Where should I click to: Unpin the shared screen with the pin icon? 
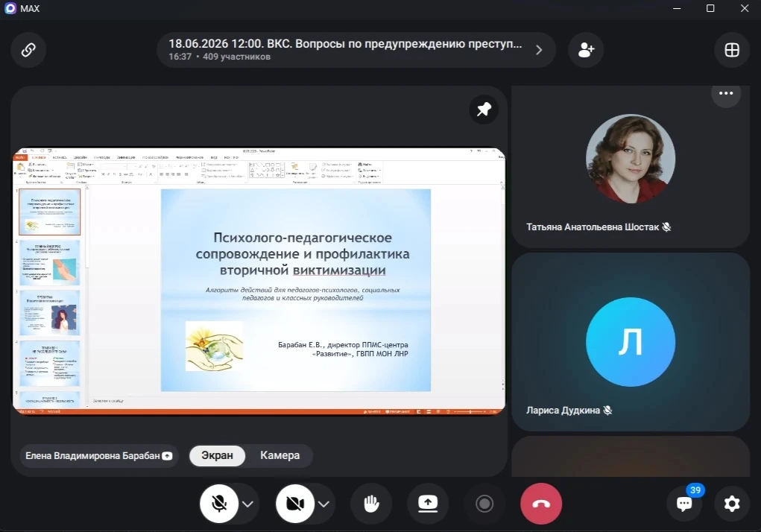[484, 110]
